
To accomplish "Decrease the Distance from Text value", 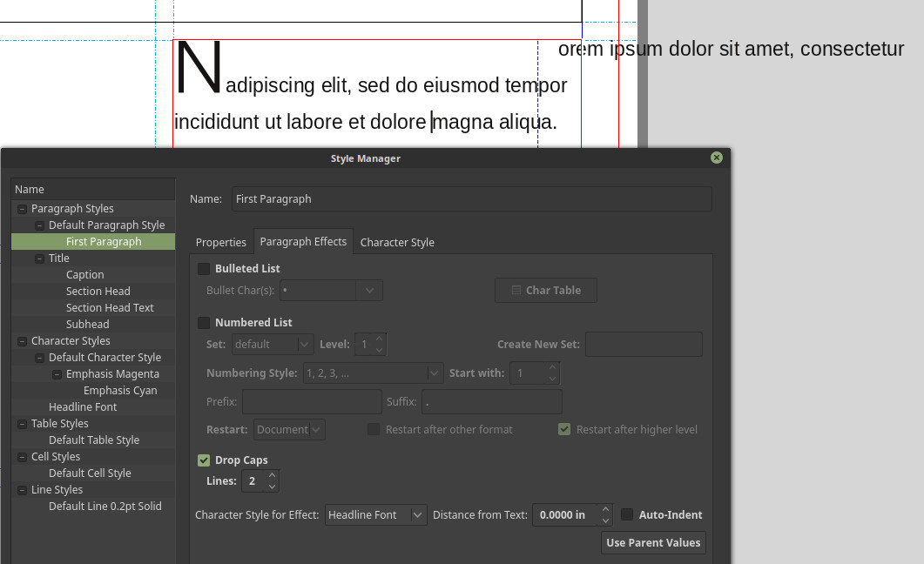I will tap(605, 520).
